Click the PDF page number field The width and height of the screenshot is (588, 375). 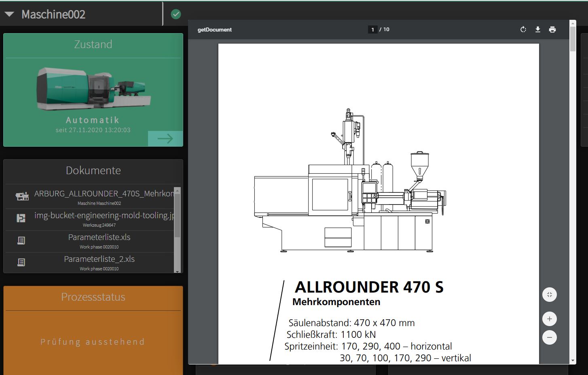click(372, 29)
